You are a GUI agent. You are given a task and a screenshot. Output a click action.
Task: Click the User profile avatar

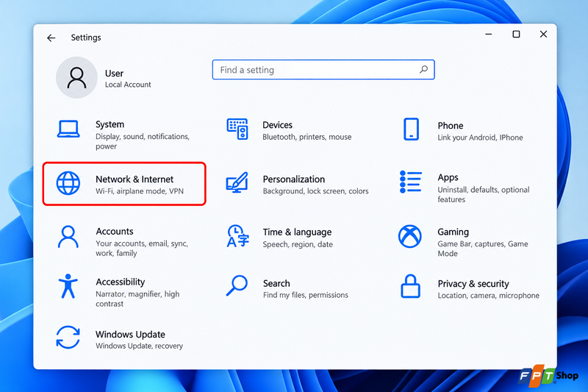pyautogui.click(x=77, y=78)
